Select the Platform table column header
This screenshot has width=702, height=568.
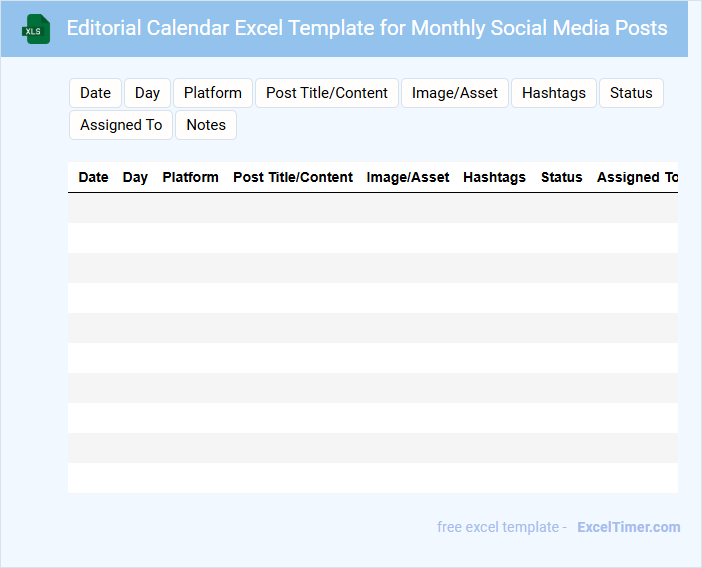click(x=190, y=177)
